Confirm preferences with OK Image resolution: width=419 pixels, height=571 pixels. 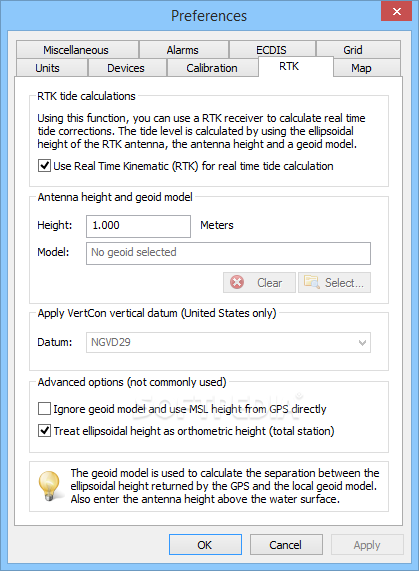205,545
